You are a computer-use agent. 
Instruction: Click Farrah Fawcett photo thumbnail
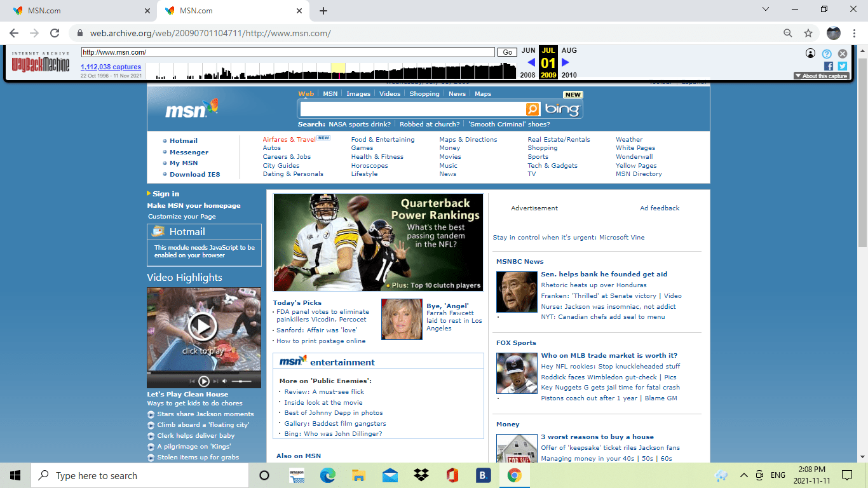[x=402, y=319]
